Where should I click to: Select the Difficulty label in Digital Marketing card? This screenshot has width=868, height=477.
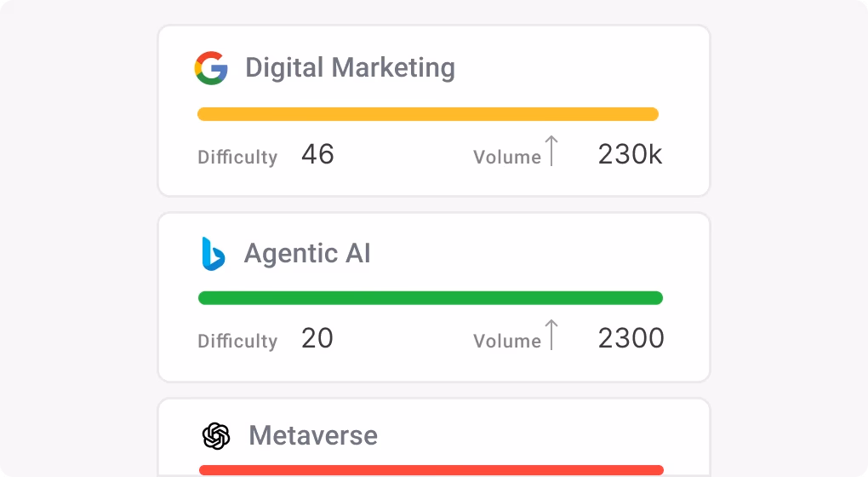coord(237,158)
